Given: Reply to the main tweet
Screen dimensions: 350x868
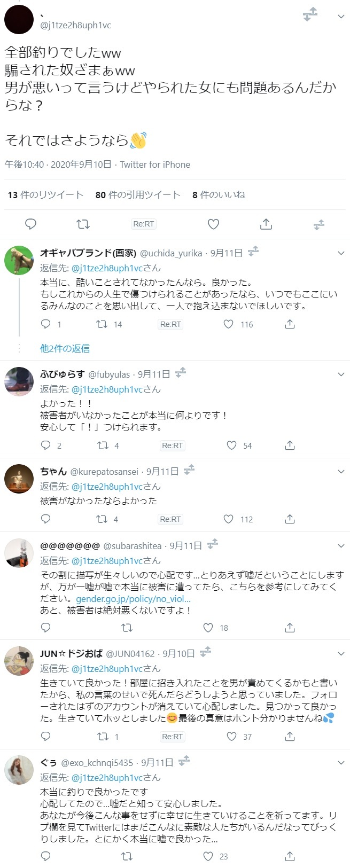Looking at the screenshot, I should [x=31, y=224].
